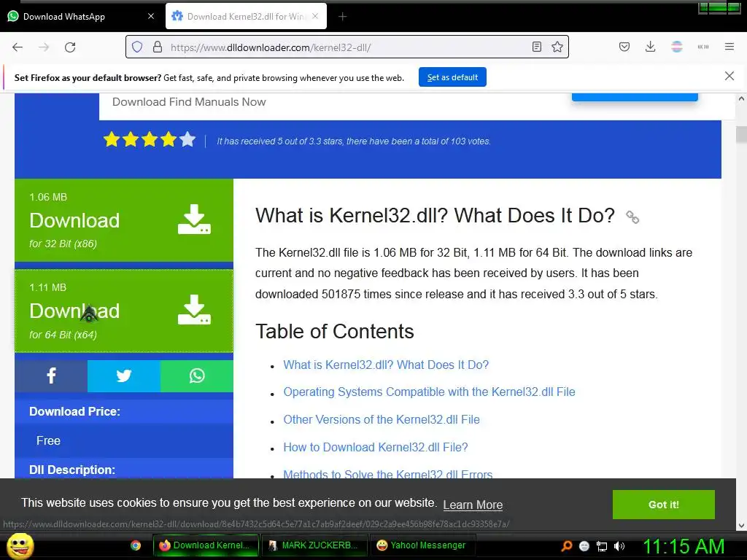Click the 11:15 AM taskbar clock
Screen dimensions: 747x560
pyautogui.click(x=684, y=546)
